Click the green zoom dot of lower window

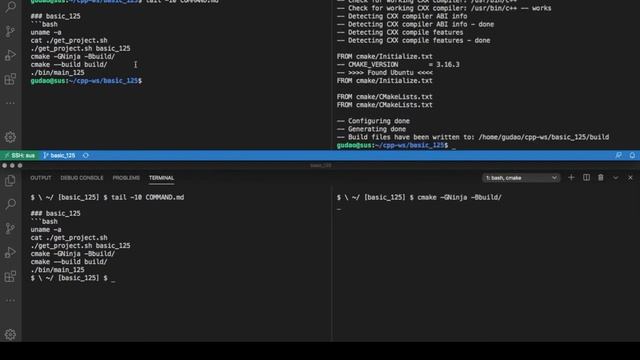coord(20,165)
